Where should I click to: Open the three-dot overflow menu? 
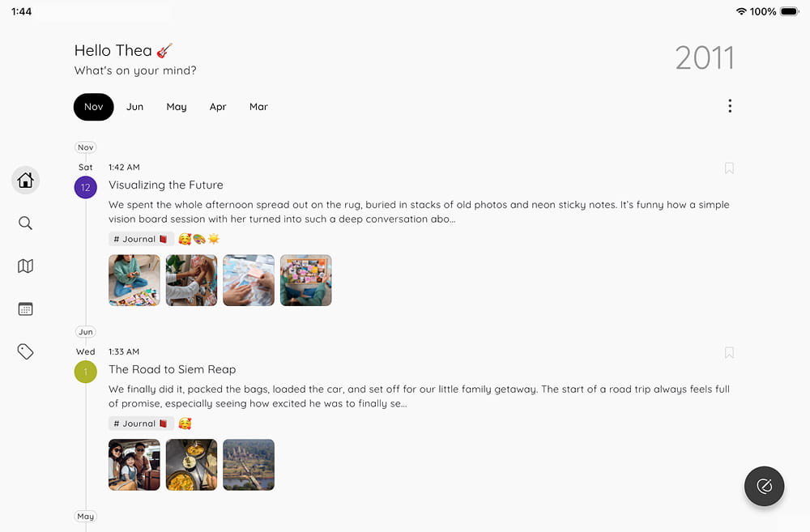click(x=730, y=106)
